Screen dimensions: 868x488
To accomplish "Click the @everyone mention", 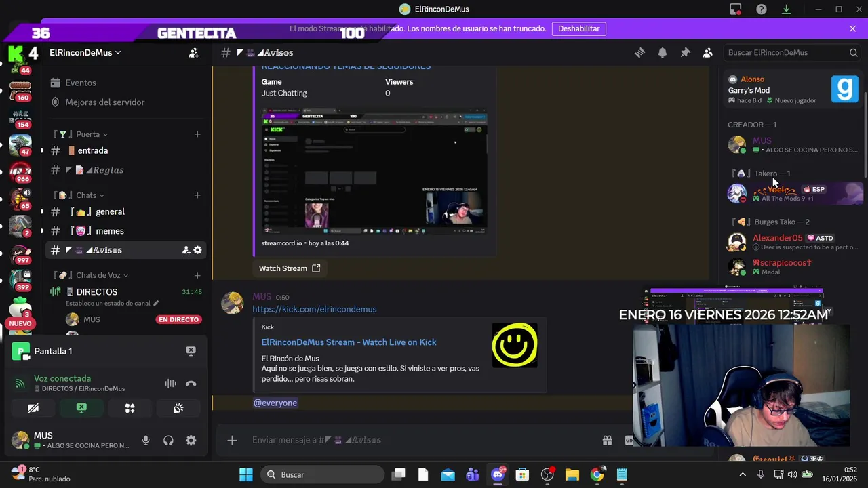I will [x=275, y=403].
